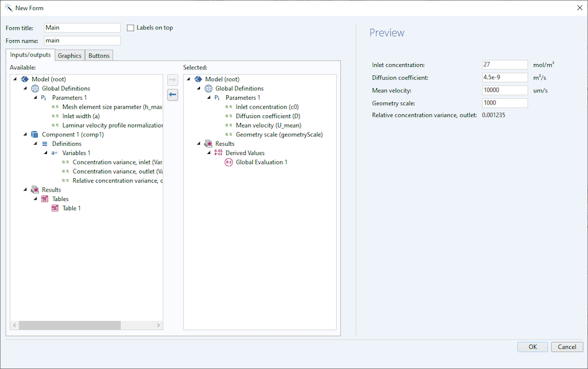Select 'Inlet width (a)' in Available list
The width and height of the screenshot is (588, 369).
click(81, 116)
